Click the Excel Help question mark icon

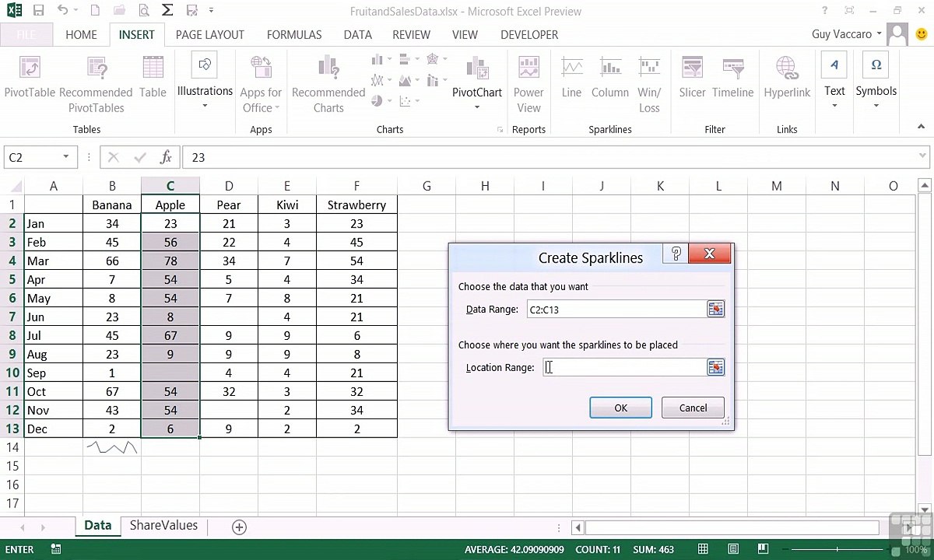825,11
